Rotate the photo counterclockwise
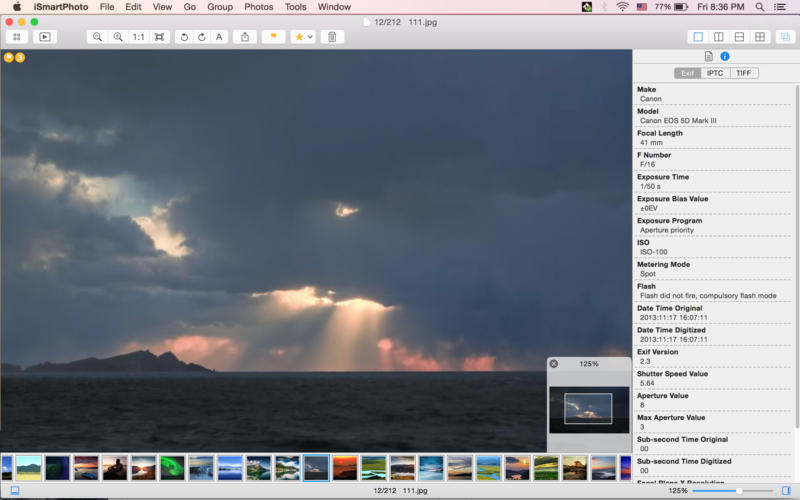 click(x=183, y=37)
